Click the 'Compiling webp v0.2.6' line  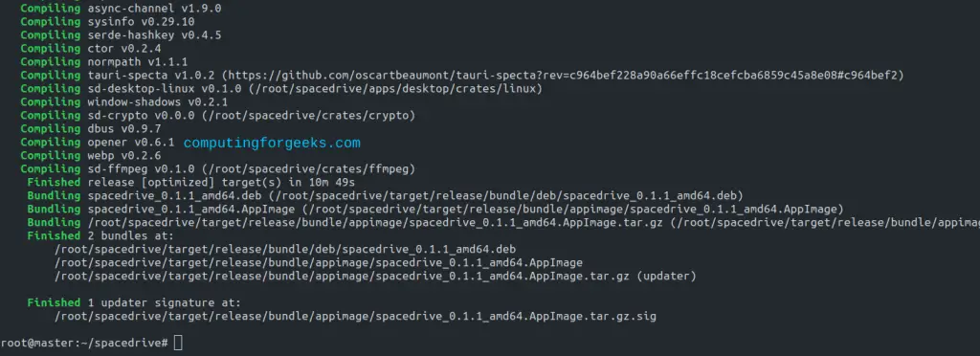click(91, 156)
